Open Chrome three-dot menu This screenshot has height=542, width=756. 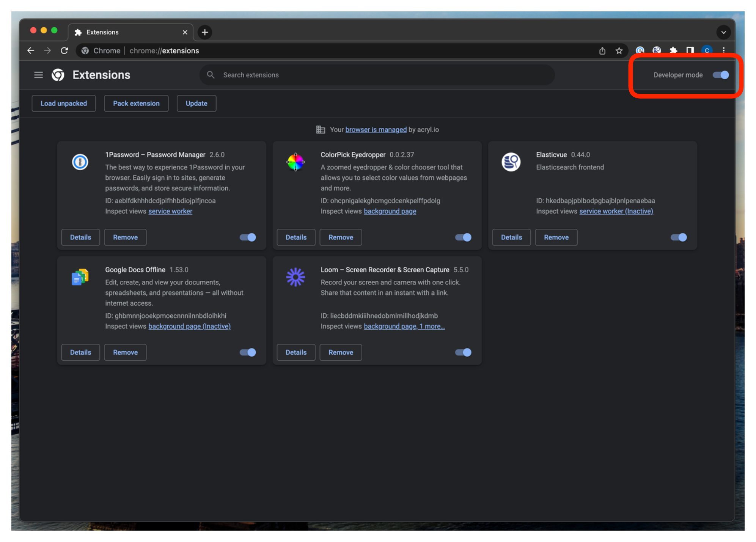click(724, 50)
